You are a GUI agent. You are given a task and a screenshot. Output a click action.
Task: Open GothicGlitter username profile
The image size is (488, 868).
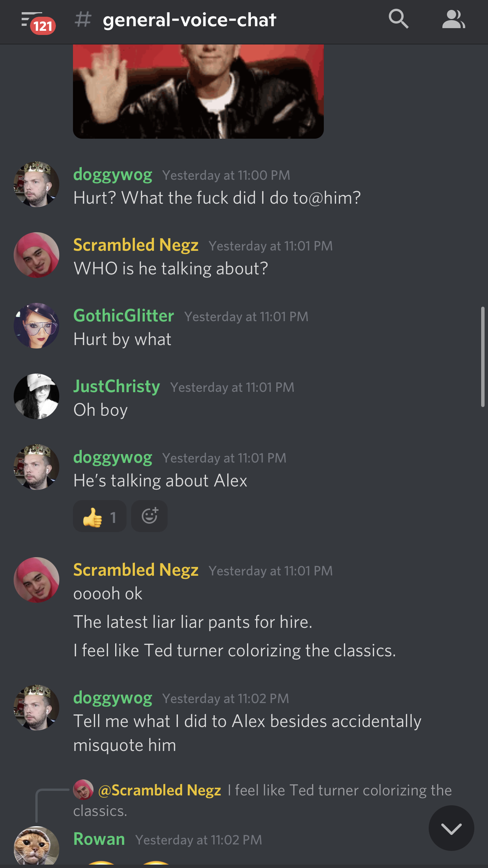pyautogui.click(x=124, y=316)
